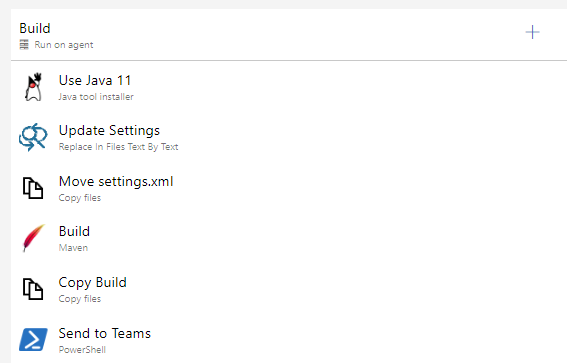Select the Send to Teams task
The width and height of the screenshot is (567, 363).
point(289,339)
